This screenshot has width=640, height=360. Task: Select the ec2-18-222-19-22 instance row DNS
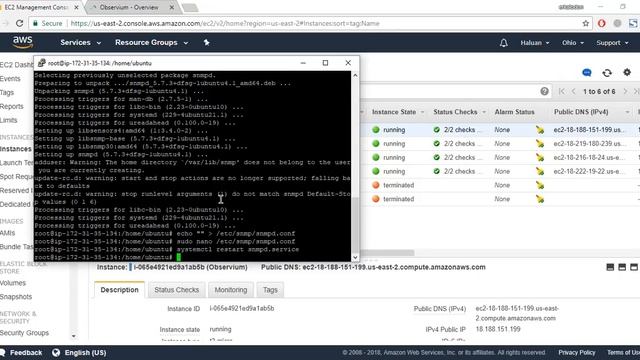pos(588,171)
